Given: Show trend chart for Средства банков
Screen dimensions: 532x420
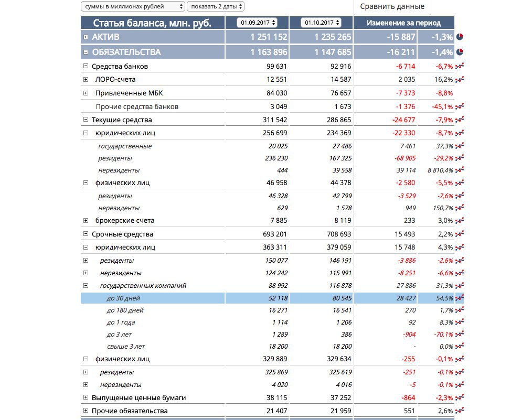Looking at the screenshot, I should click(x=460, y=66).
